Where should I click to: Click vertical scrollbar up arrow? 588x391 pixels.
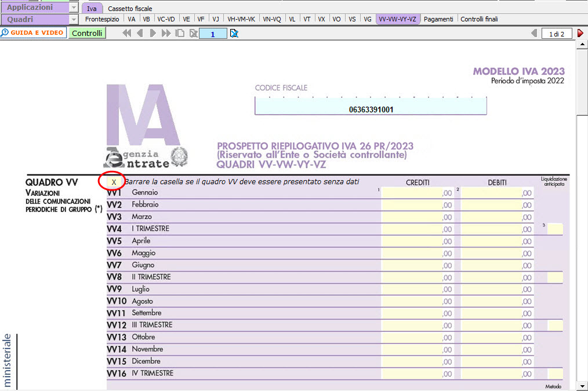(582, 45)
